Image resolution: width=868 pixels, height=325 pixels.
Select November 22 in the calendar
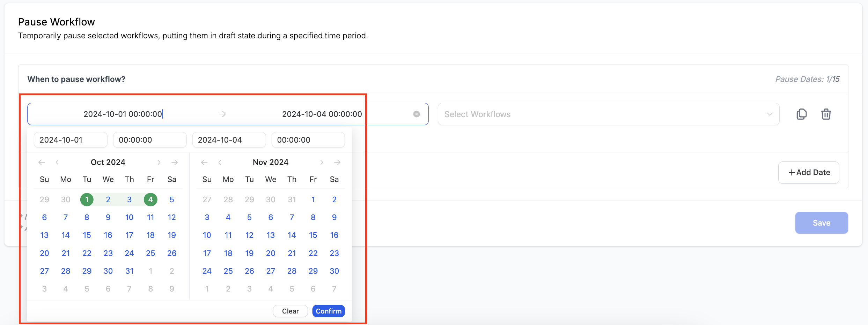[x=313, y=253]
